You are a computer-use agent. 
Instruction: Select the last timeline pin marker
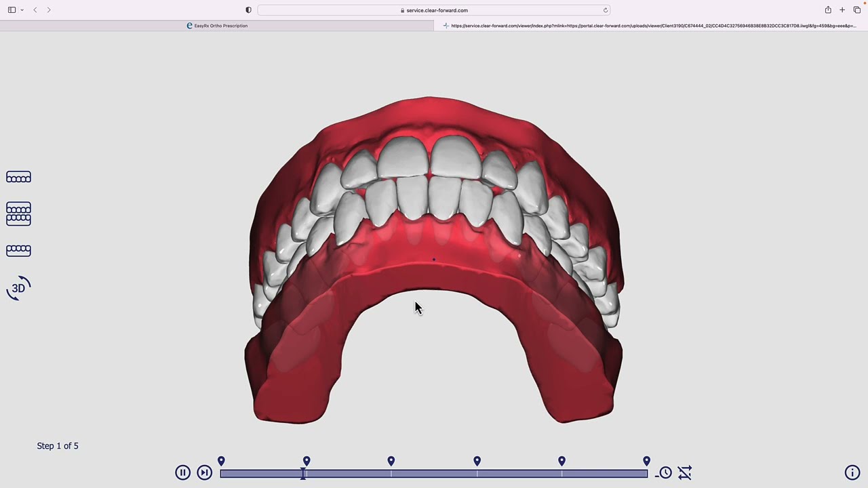(646, 461)
